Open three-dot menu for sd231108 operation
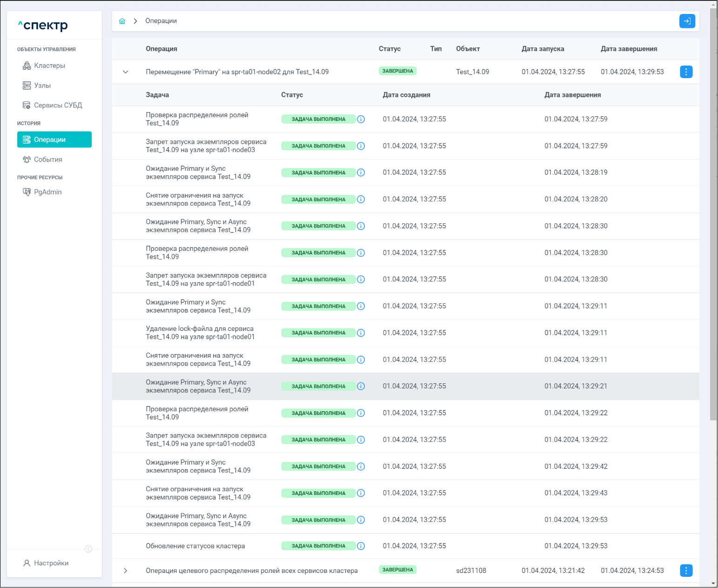The height and width of the screenshot is (588, 718). point(686,570)
